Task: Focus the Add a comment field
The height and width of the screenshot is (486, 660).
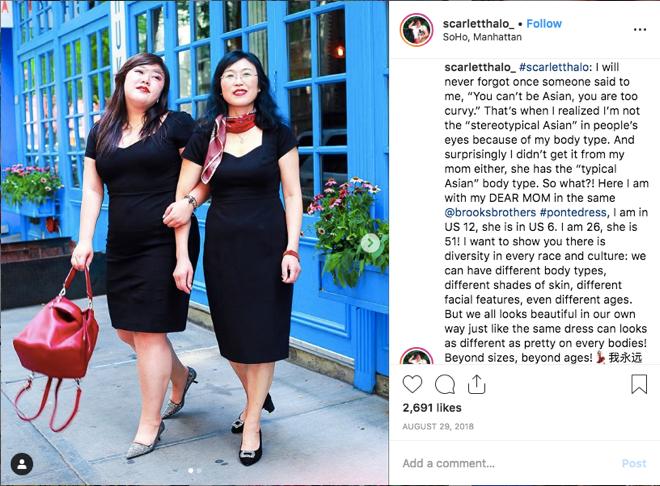Action: click(x=507, y=463)
